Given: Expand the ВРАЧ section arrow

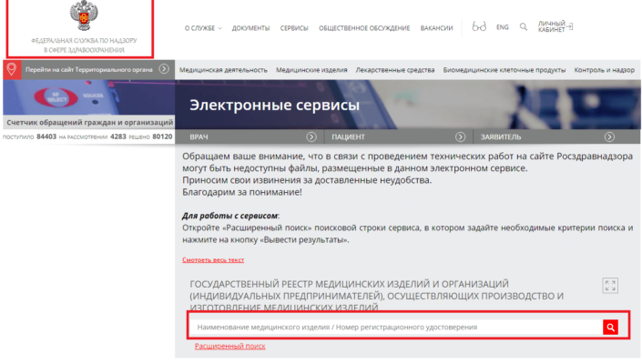Looking at the screenshot, I should (311, 136).
